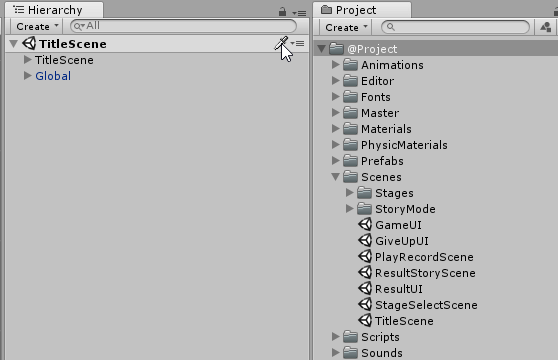
Task: Select the Stages folder icon
Action: pyautogui.click(x=364, y=193)
